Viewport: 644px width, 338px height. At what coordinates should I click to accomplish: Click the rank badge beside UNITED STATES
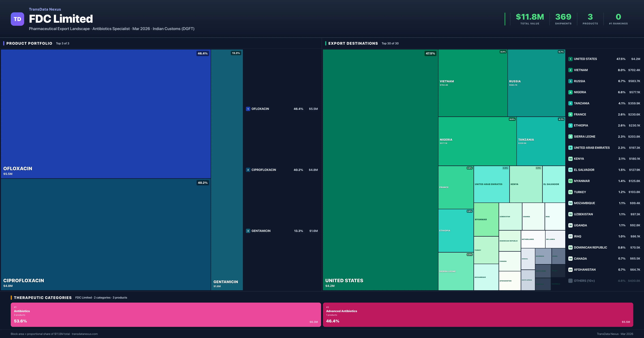[570, 59]
